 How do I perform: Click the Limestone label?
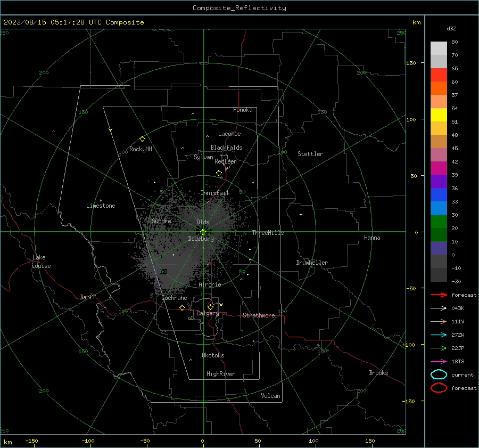101,206
